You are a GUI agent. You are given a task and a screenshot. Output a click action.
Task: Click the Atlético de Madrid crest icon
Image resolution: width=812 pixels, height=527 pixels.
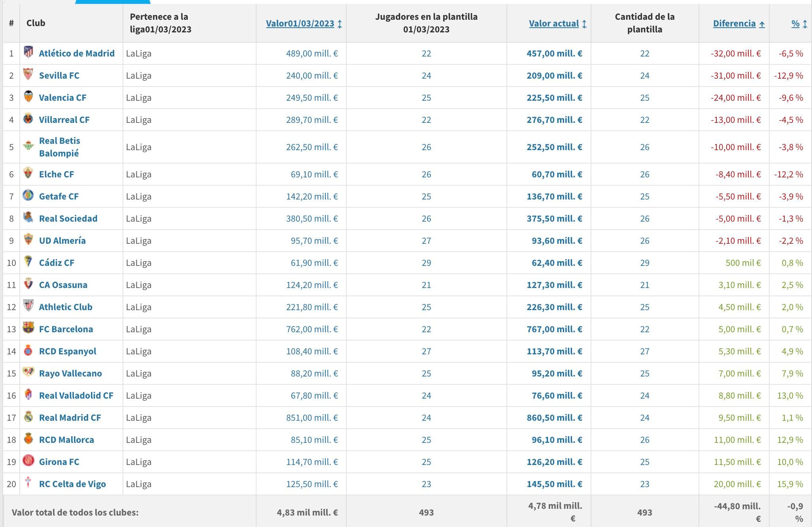click(28, 52)
